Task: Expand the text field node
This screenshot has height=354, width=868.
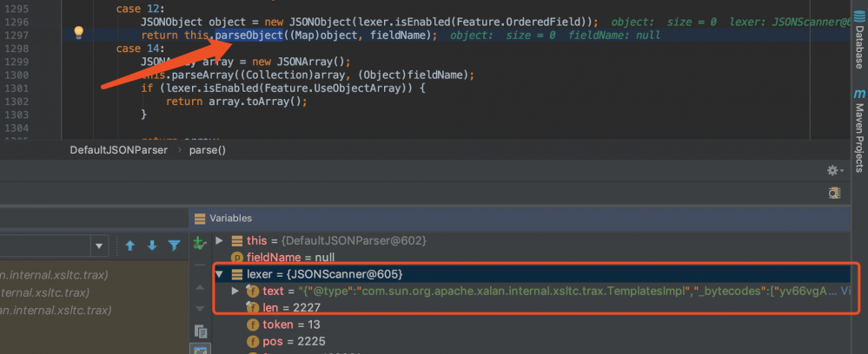Action: pos(235,291)
